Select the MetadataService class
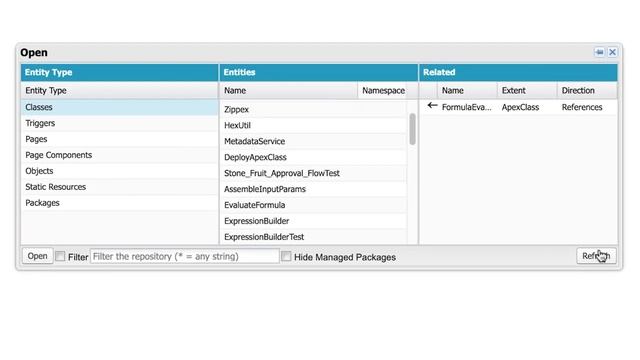Image resolution: width=640 pixels, height=360 pixels. tap(313, 141)
